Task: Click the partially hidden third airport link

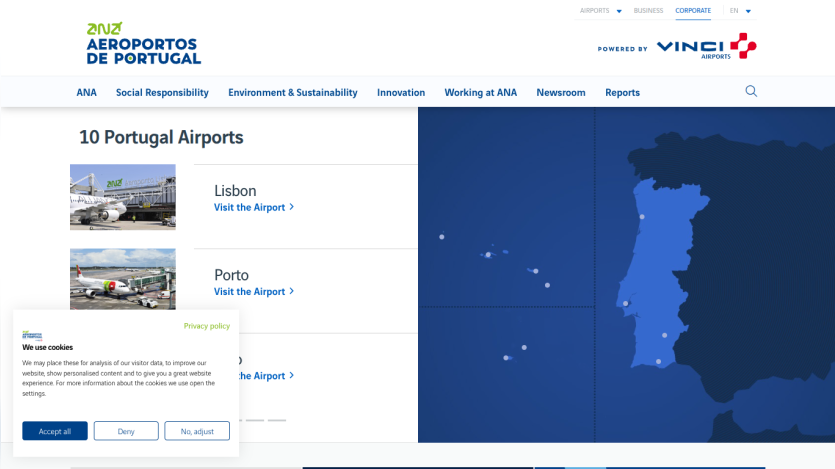Action: point(266,376)
